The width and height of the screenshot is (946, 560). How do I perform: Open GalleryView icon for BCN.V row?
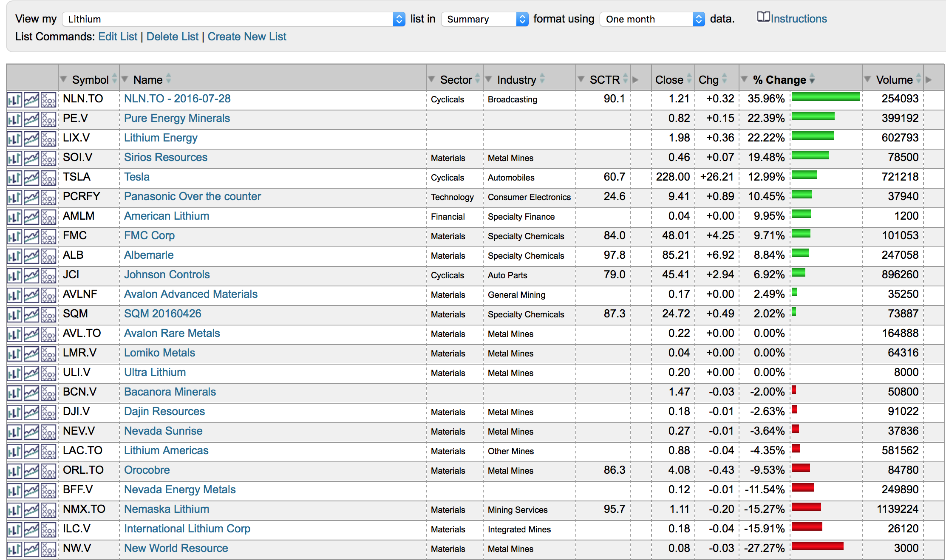(31, 393)
